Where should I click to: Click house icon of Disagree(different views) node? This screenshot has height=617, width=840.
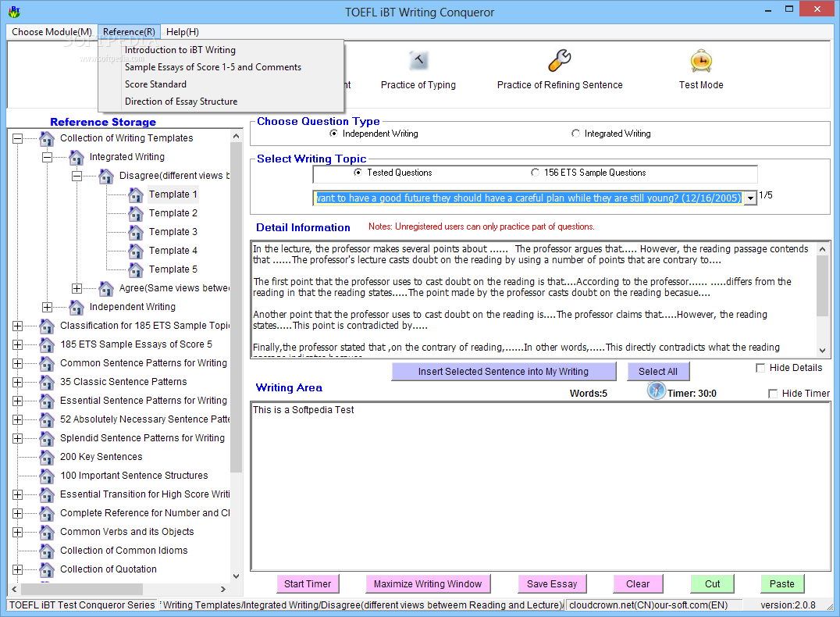(106, 176)
